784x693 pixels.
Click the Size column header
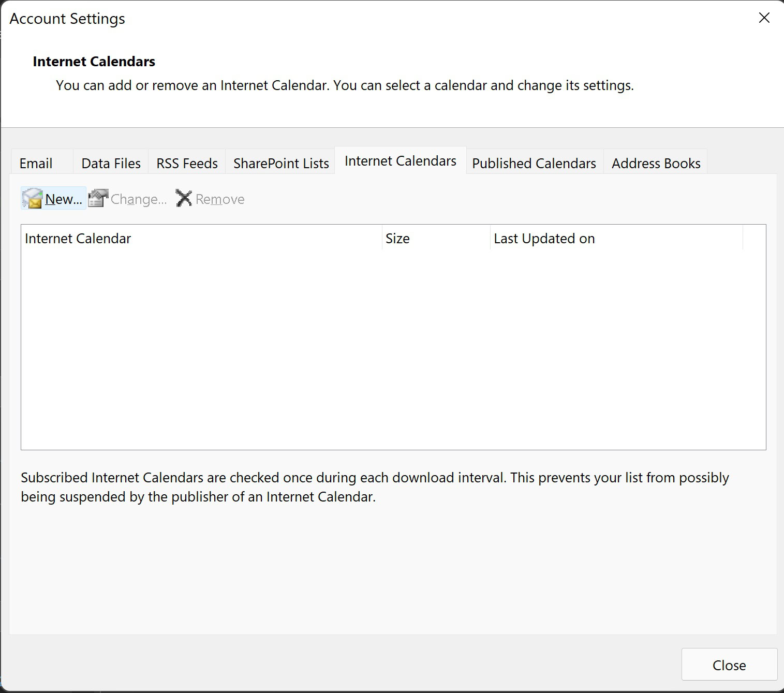pyautogui.click(x=436, y=239)
